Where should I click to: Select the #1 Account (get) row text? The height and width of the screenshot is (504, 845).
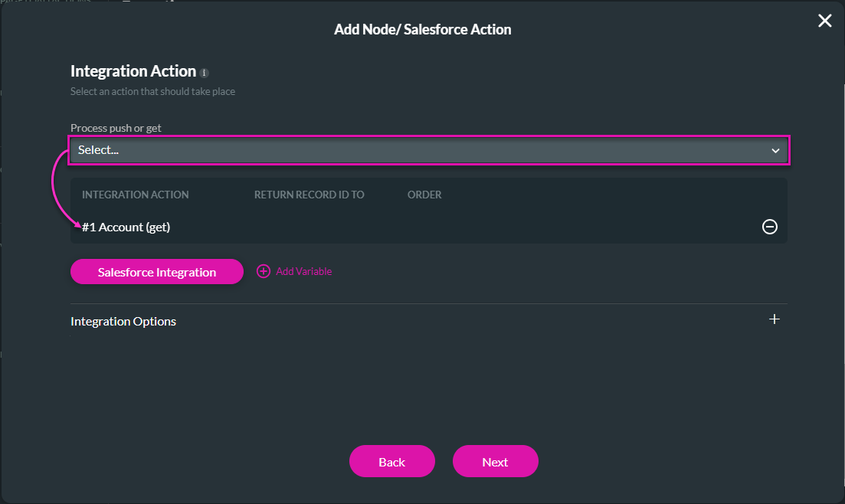(126, 227)
